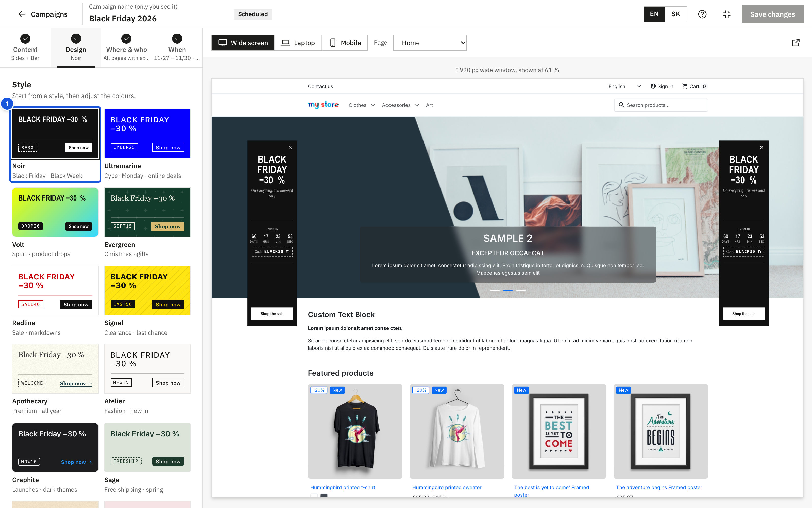812x508 pixels.
Task: Choose the Redline style card
Action: (x=55, y=301)
